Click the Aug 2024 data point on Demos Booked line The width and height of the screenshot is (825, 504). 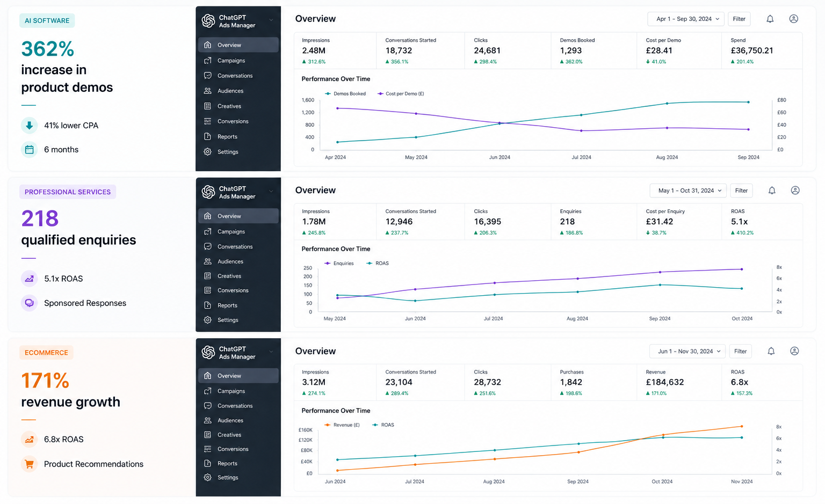[667, 104]
